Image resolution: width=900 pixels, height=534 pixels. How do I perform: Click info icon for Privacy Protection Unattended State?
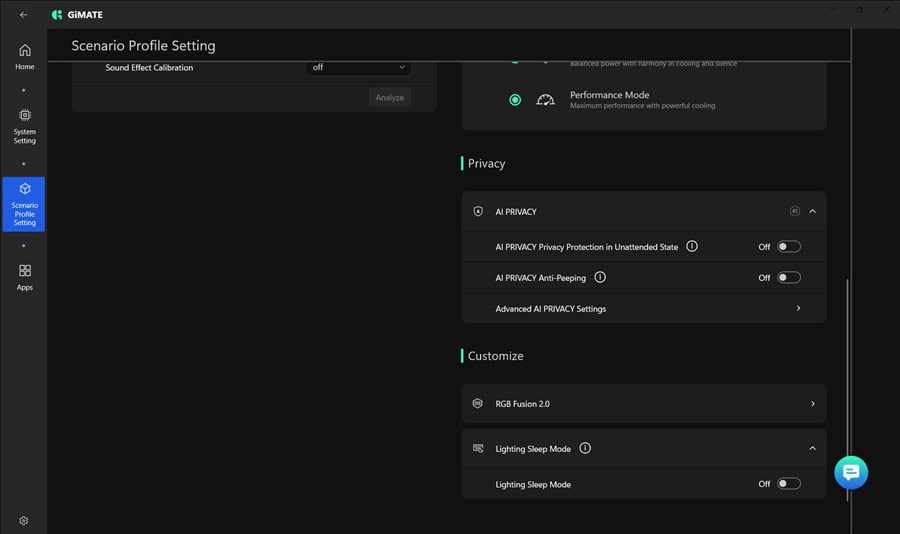click(x=692, y=246)
